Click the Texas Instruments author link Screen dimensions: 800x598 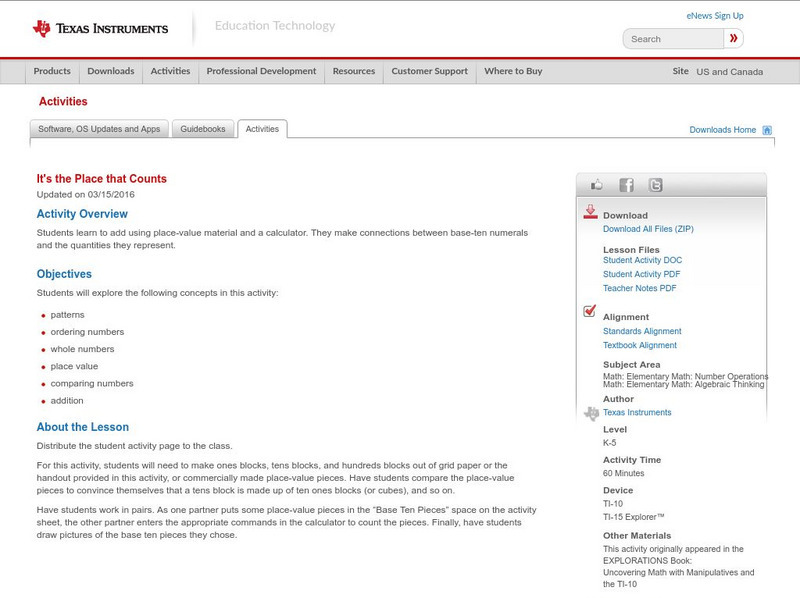(637, 412)
